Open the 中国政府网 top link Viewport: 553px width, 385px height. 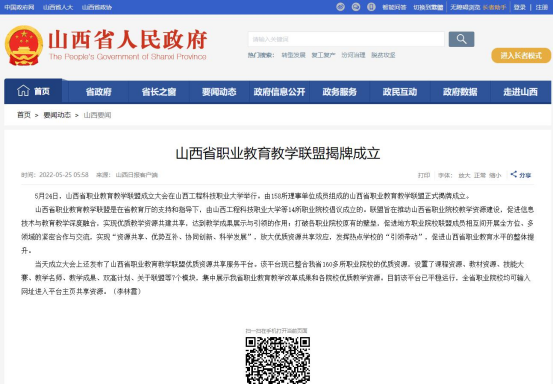point(19,7)
